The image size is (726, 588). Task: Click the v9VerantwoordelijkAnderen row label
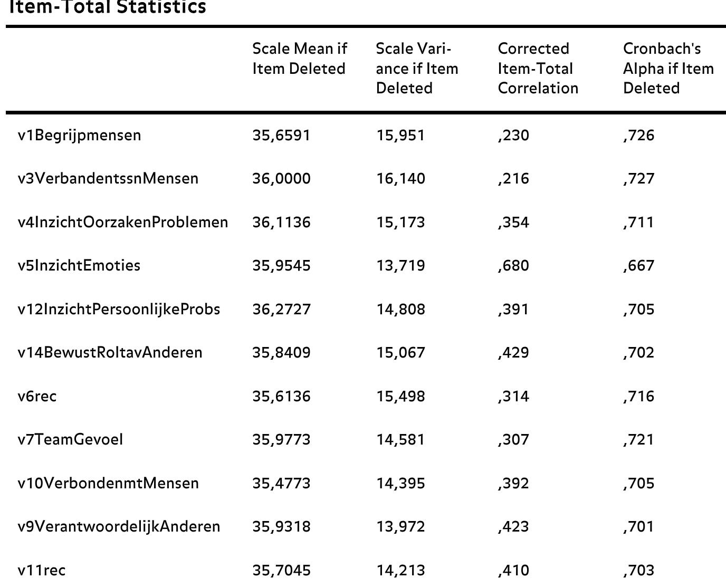coord(119,526)
